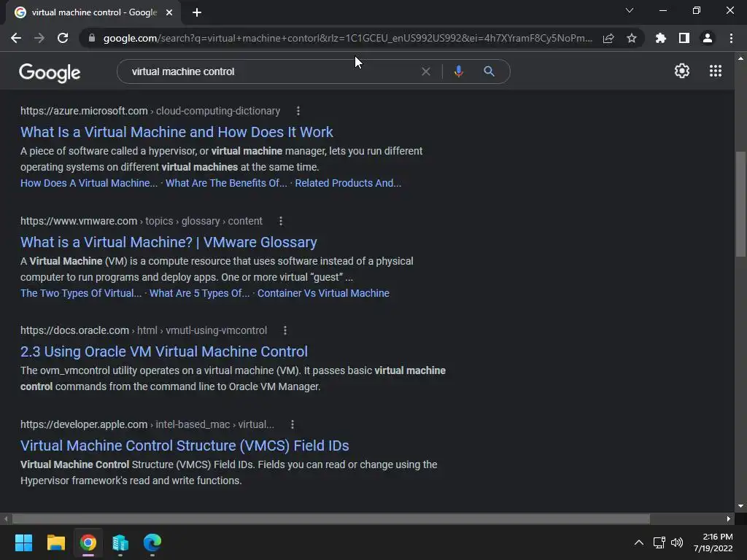The height and width of the screenshot is (560, 747).
Task: Open the Chrome extensions puzzle icon
Action: [x=661, y=38]
